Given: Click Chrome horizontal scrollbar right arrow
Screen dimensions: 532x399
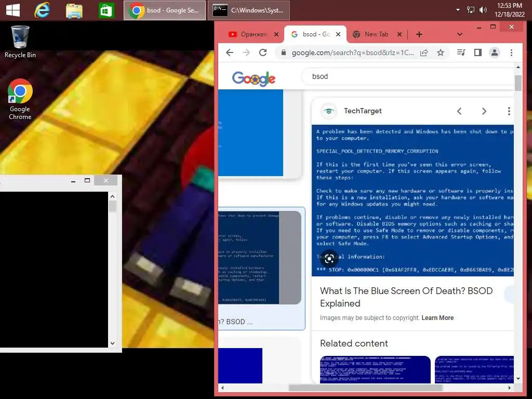Looking at the screenshot, I should [509, 388].
